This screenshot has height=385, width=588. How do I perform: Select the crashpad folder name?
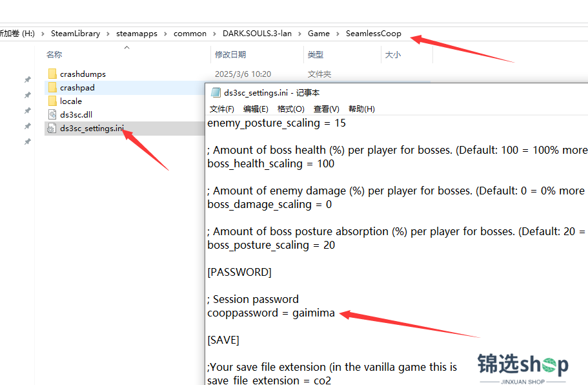click(77, 87)
